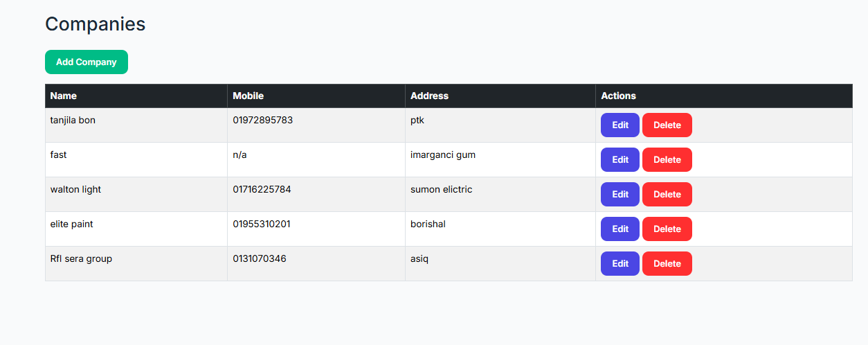Screen dimensions: 868x345
Task: Click mobile number 01716225784
Action: point(262,190)
